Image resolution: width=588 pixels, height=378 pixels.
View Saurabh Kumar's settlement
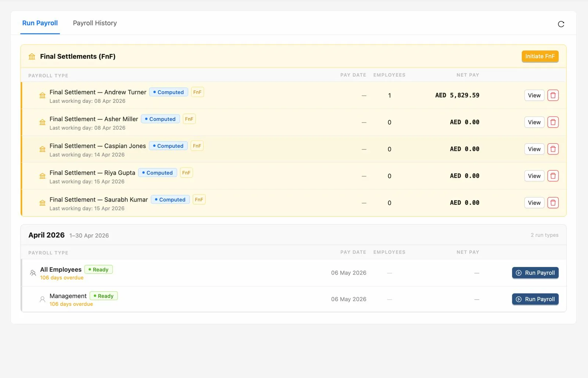point(534,203)
